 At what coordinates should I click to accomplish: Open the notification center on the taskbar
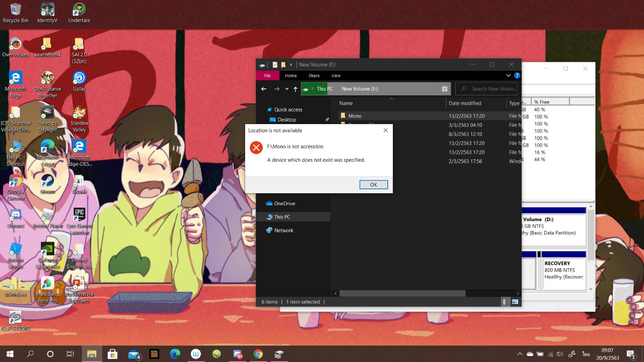click(631, 354)
